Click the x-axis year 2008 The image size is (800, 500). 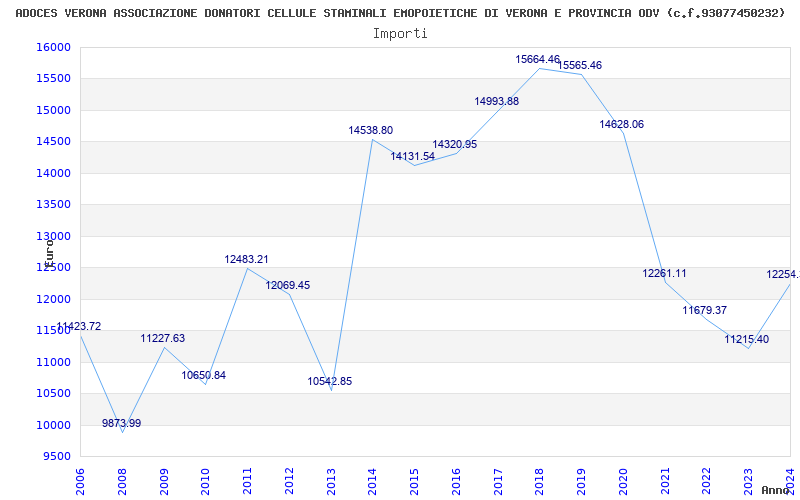[x=122, y=482]
